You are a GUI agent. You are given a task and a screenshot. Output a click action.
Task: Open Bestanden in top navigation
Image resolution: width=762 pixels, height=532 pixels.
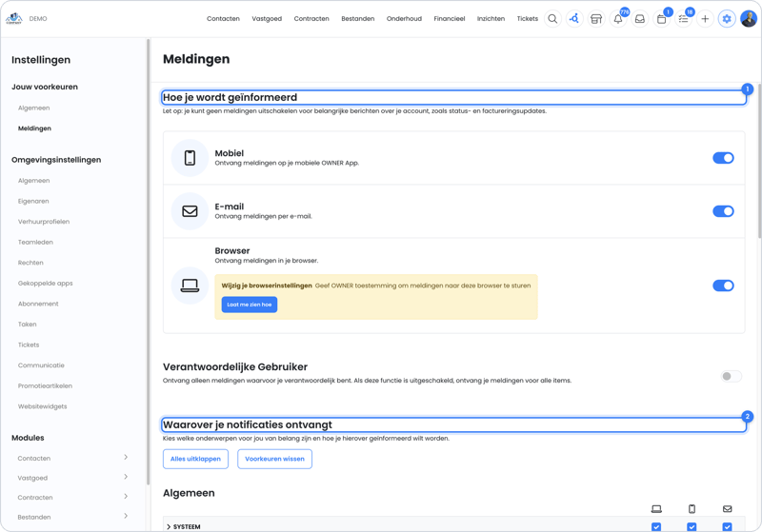358,18
